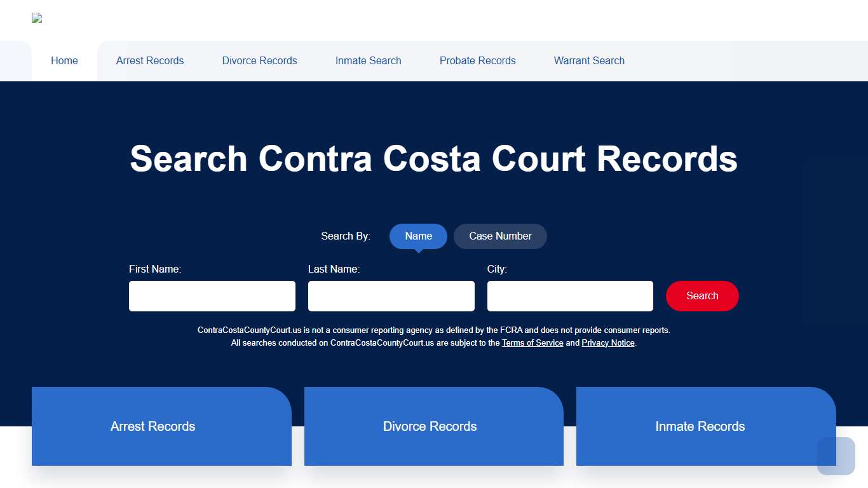868x488 pixels.
Task: Switch search mode to Case Number
Action: [500, 236]
